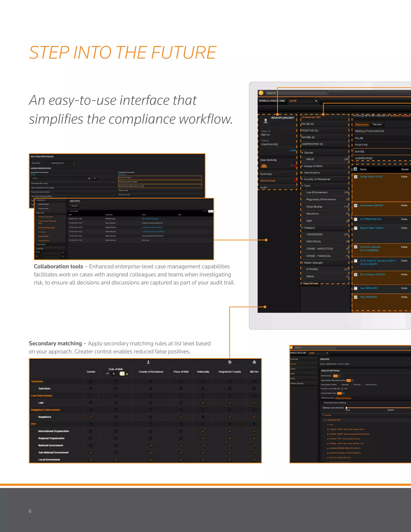Open the Audit menu item in sidebar

click(264, 187)
